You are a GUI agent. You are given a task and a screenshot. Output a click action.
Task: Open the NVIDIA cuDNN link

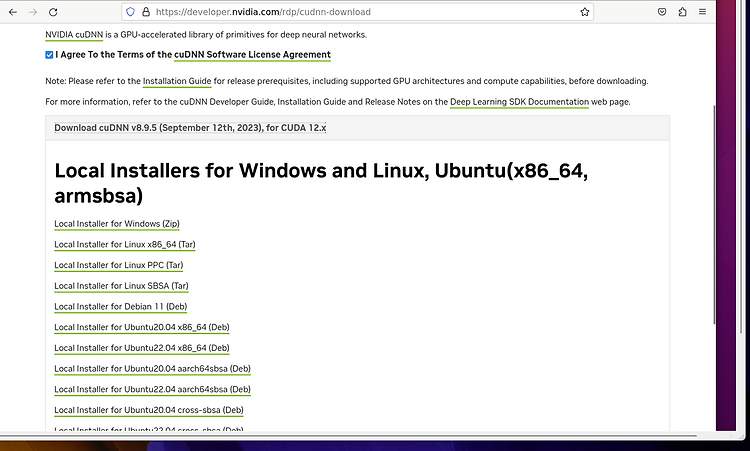pos(74,35)
